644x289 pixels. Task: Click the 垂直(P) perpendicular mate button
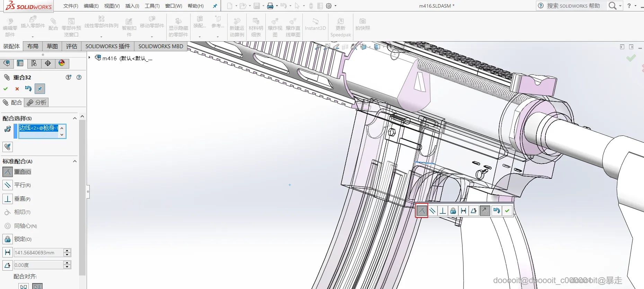pos(8,199)
